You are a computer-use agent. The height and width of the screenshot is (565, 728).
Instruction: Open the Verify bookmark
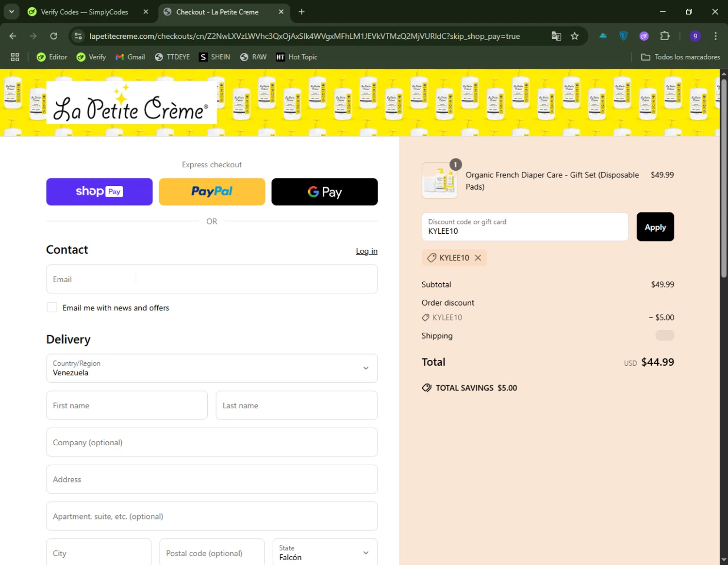(x=91, y=57)
